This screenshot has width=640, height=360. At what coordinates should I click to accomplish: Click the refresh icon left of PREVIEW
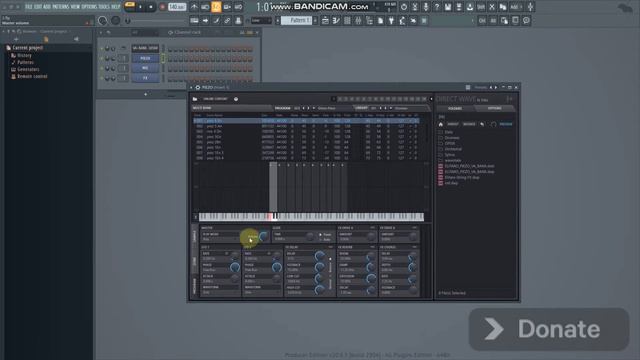pyautogui.click(x=493, y=124)
